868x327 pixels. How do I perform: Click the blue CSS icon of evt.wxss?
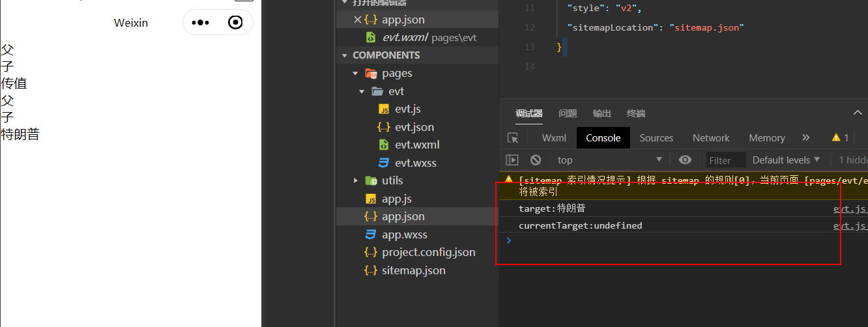pyautogui.click(x=384, y=163)
